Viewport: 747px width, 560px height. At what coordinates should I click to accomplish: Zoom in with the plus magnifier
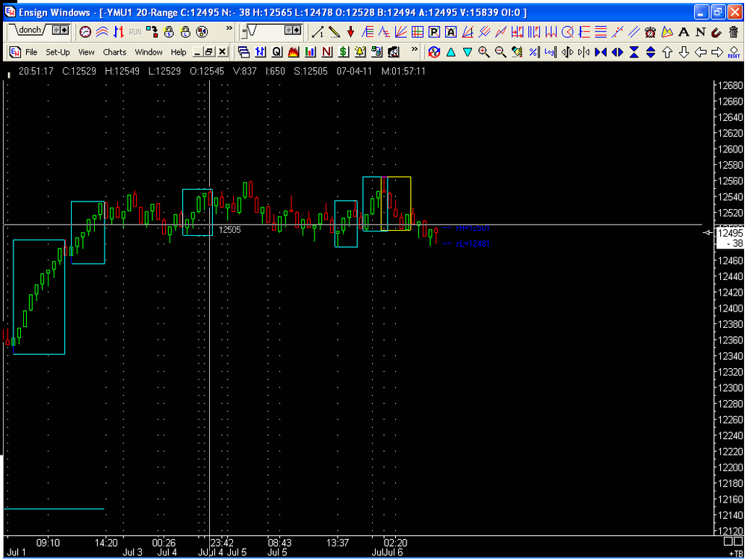pyautogui.click(x=484, y=52)
